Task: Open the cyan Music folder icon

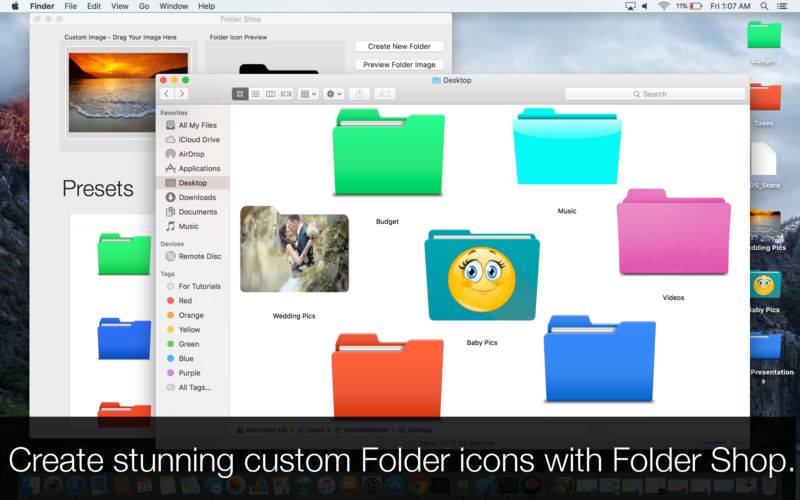Action: click(x=567, y=146)
